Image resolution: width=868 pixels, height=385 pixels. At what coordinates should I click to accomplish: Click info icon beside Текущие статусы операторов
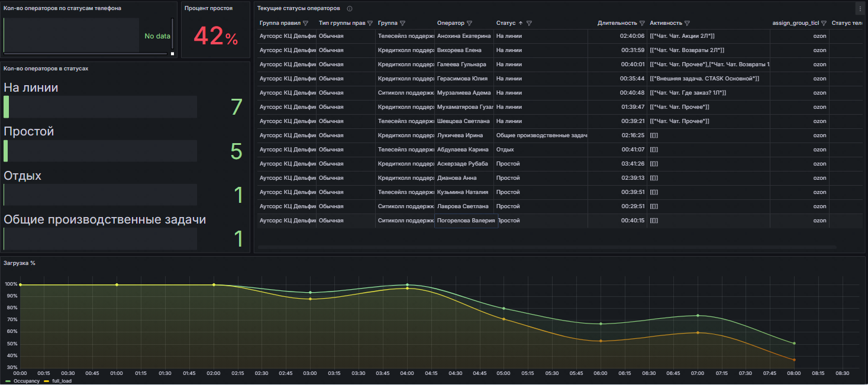350,9
